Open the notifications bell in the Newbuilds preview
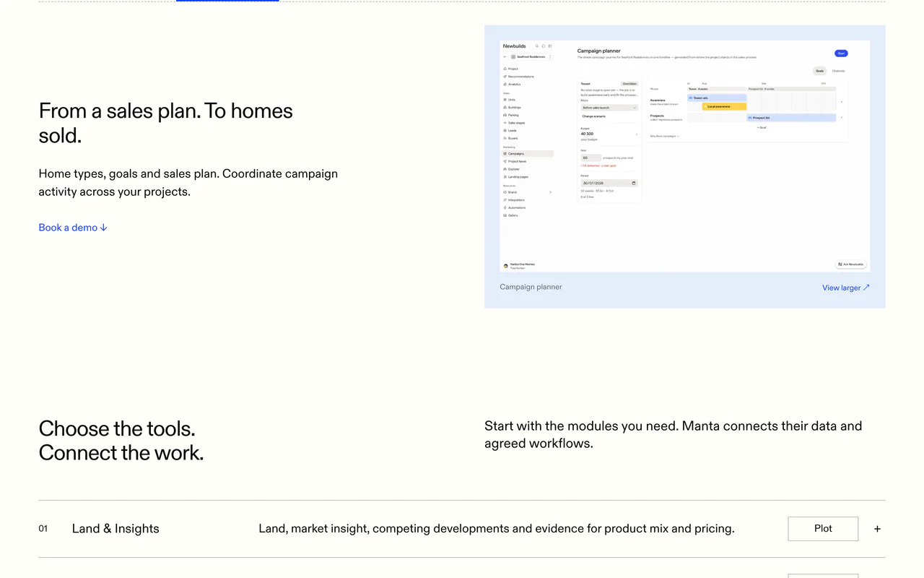The width and height of the screenshot is (924, 578). click(544, 46)
